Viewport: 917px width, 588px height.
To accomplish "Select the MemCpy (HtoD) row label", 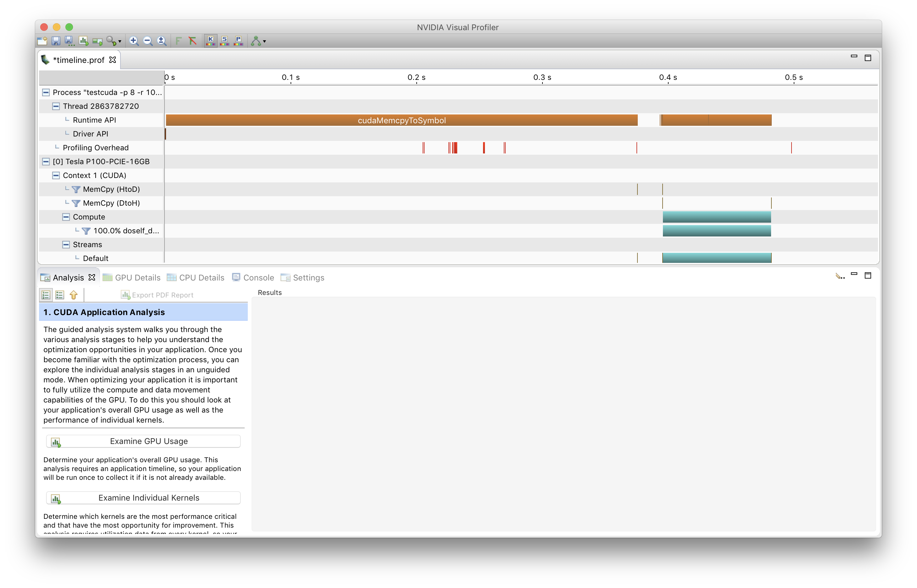I will point(111,189).
